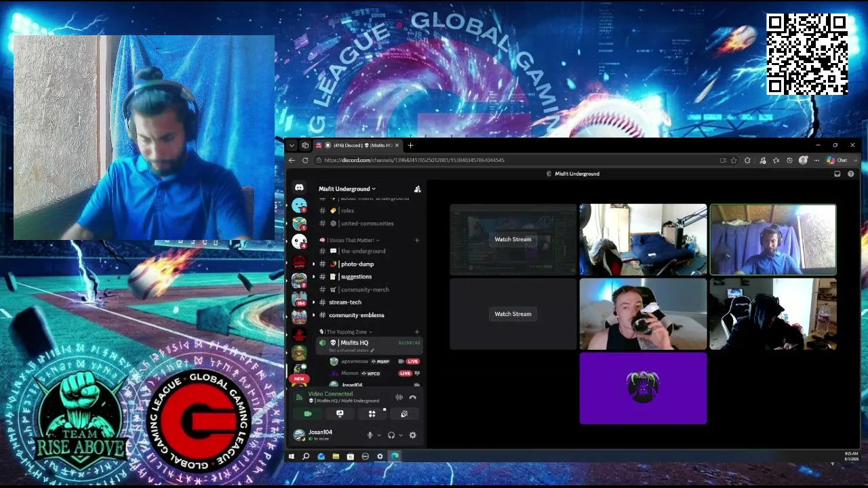Image resolution: width=868 pixels, height=488 pixels.
Task: Open the the-underground channel
Action: click(x=370, y=251)
